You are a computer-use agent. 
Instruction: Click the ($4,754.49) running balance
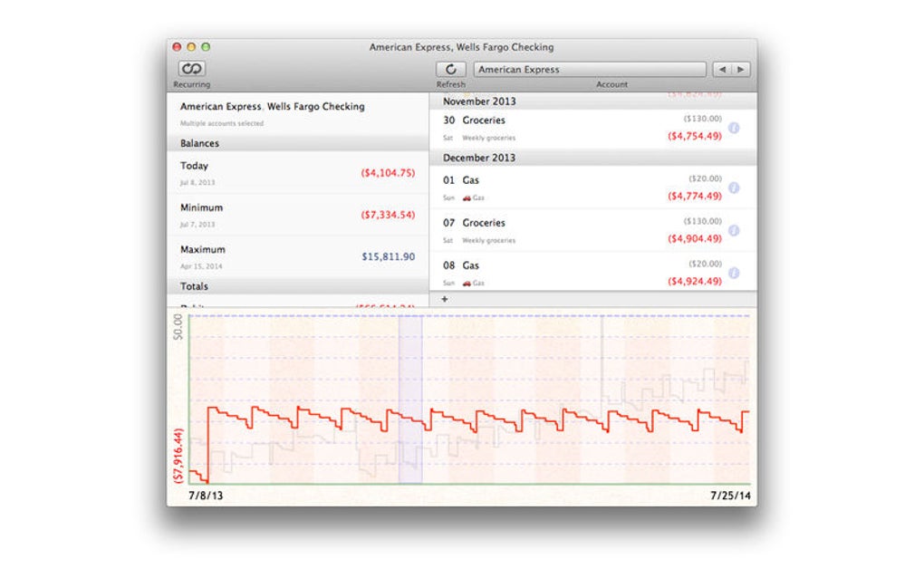[694, 136]
